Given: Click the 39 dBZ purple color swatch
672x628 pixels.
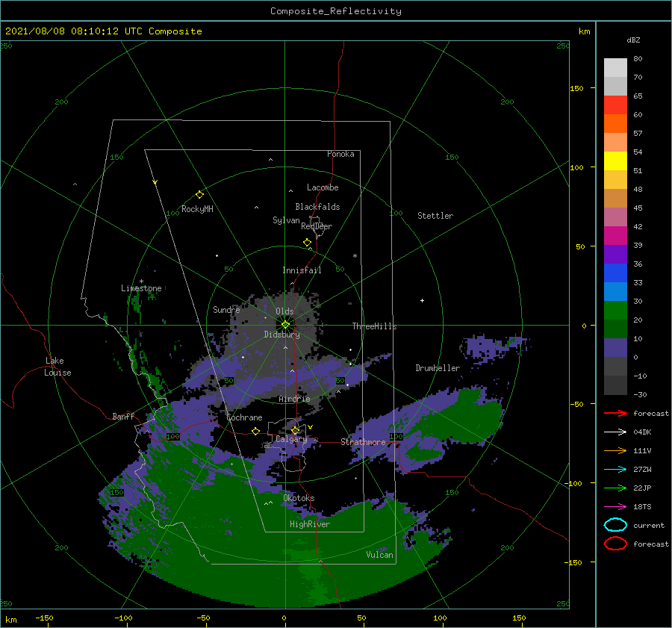Looking at the screenshot, I should [x=615, y=254].
